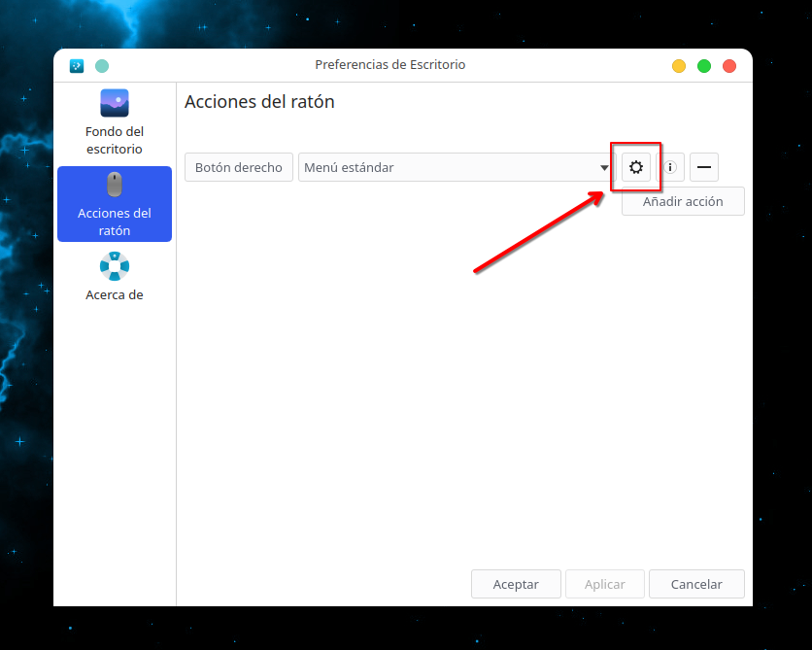Click the mouse icon in the sidebar
Image resolution: width=812 pixels, height=650 pixels.
(x=115, y=185)
